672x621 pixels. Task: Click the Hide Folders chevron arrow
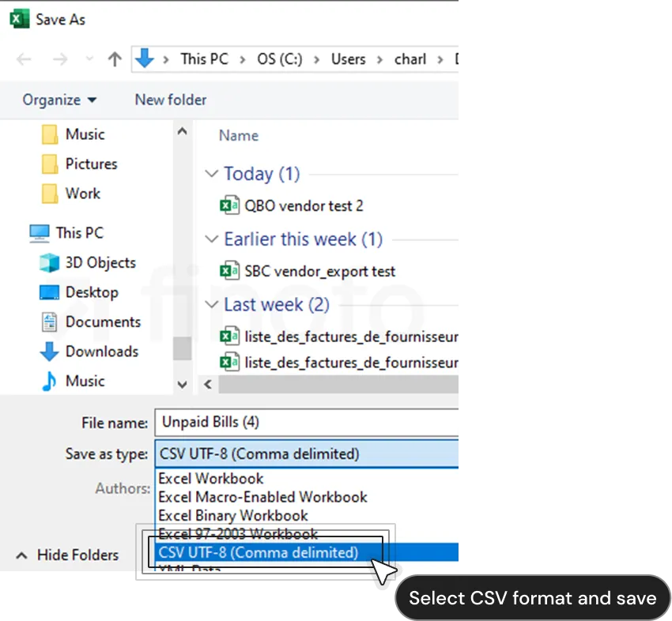tap(21, 556)
